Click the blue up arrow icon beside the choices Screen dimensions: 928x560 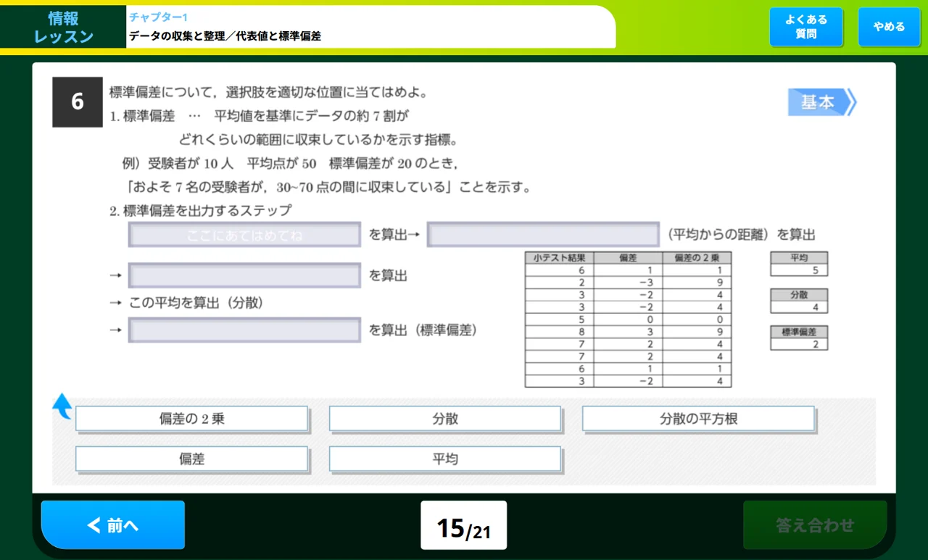pos(62,406)
